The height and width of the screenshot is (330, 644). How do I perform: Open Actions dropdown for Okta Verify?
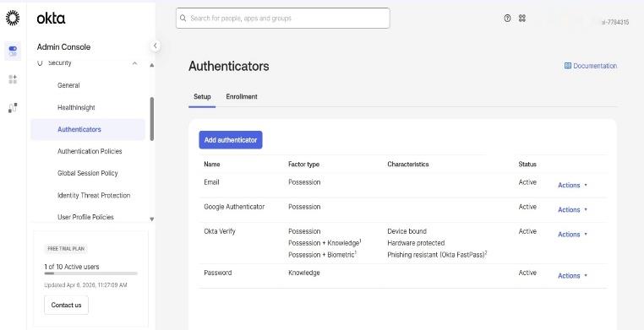coord(572,235)
